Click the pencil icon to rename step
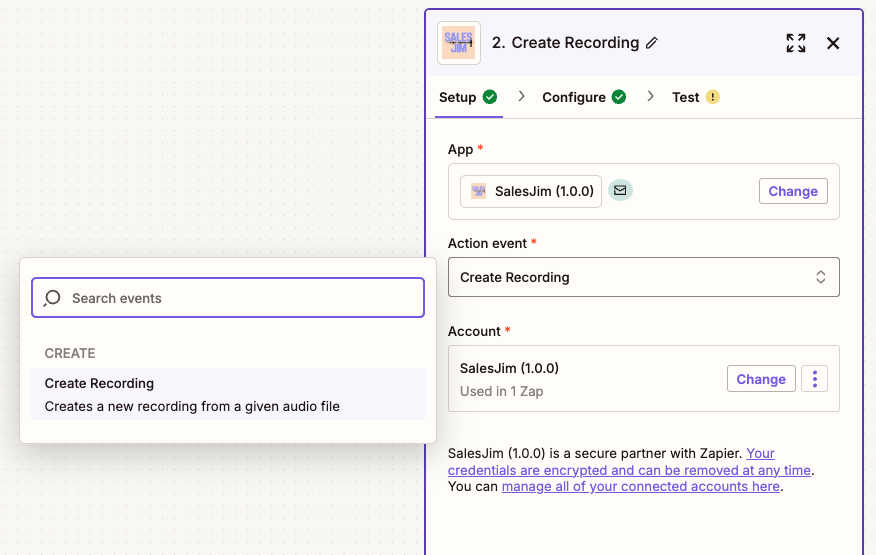This screenshot has width=876, height=555. [652, 43]
